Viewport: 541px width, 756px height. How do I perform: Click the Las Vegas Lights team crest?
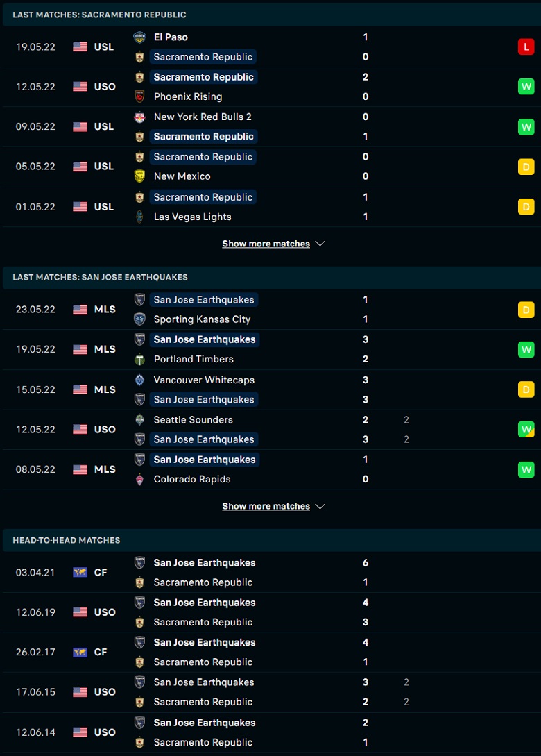click(x=139, y=217)
